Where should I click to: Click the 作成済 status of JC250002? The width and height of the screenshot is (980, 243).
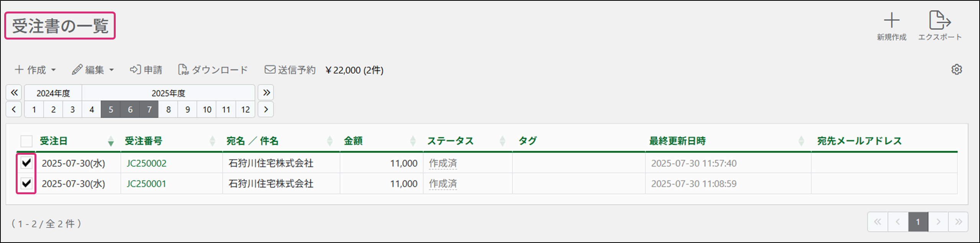point(443,164)
